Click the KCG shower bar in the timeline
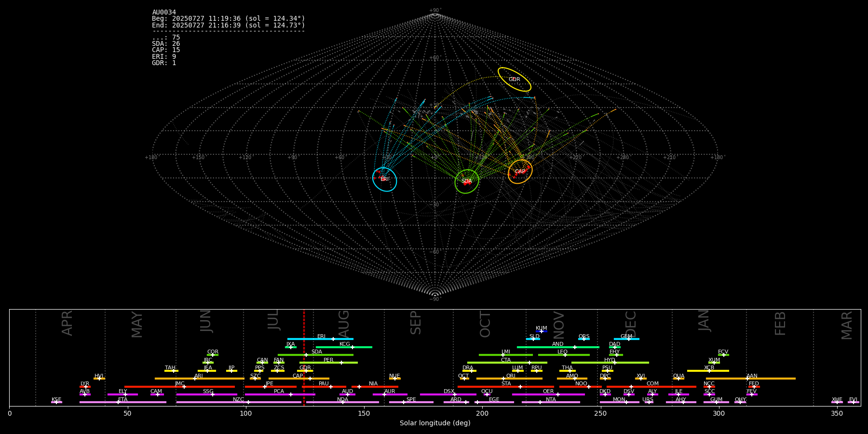 pos(344,347)
